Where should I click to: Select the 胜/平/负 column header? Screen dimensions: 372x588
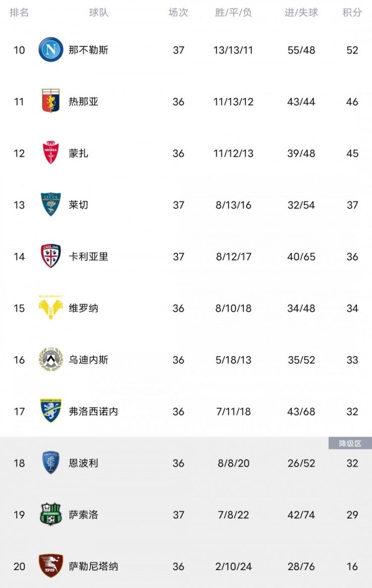point(233,12)
